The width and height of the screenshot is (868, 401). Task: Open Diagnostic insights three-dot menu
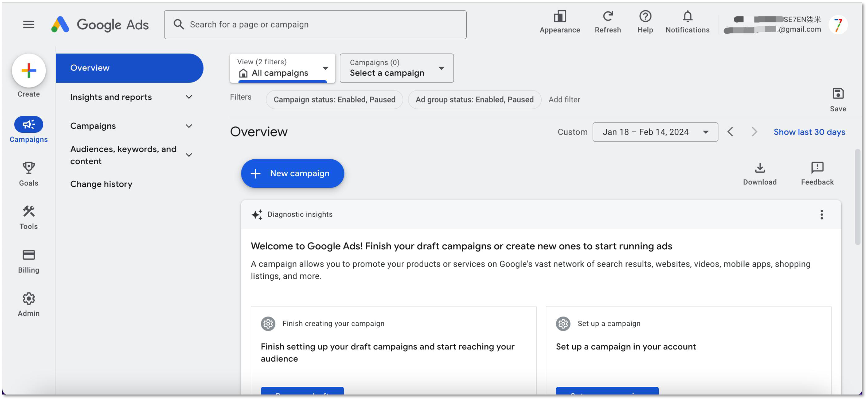(x=822, y=215)
